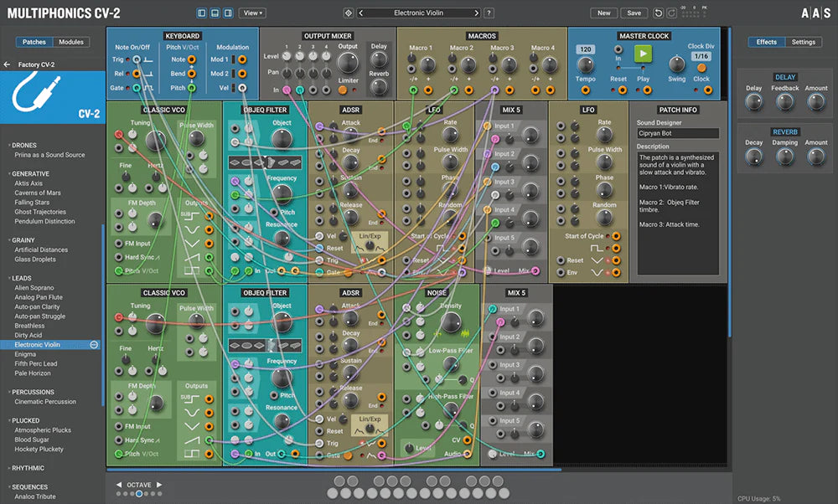Click the left octave arrow at the bottom

pos(118,484)
